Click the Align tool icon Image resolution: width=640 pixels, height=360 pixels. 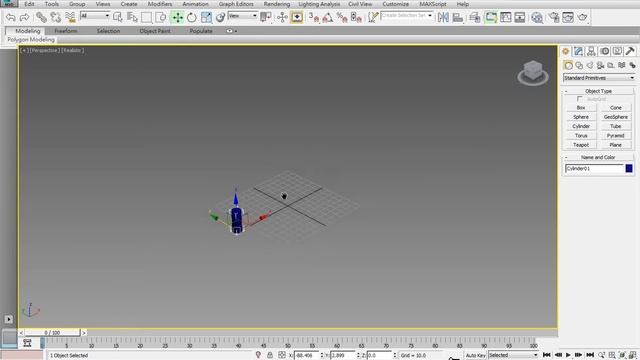[x=458, y=17]
